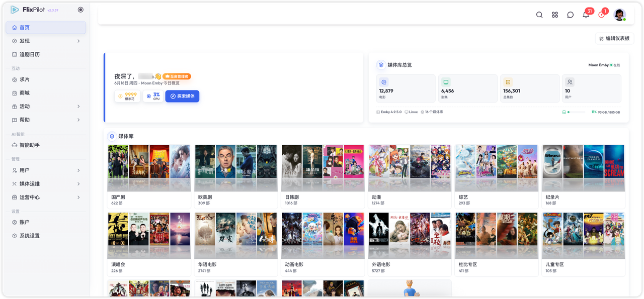Click the 媒体运维 tools icon

[15, 184]
